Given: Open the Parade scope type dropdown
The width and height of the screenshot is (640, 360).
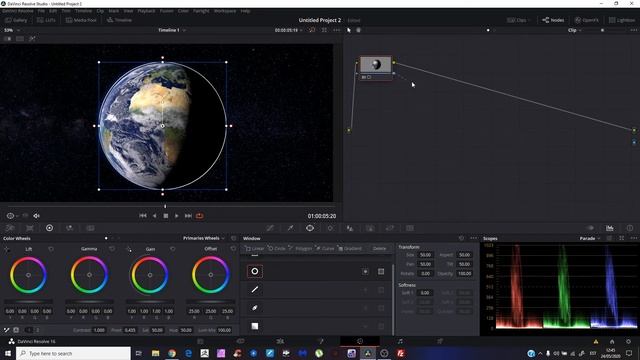Looking at the screenshot, I should click(590, 238).
